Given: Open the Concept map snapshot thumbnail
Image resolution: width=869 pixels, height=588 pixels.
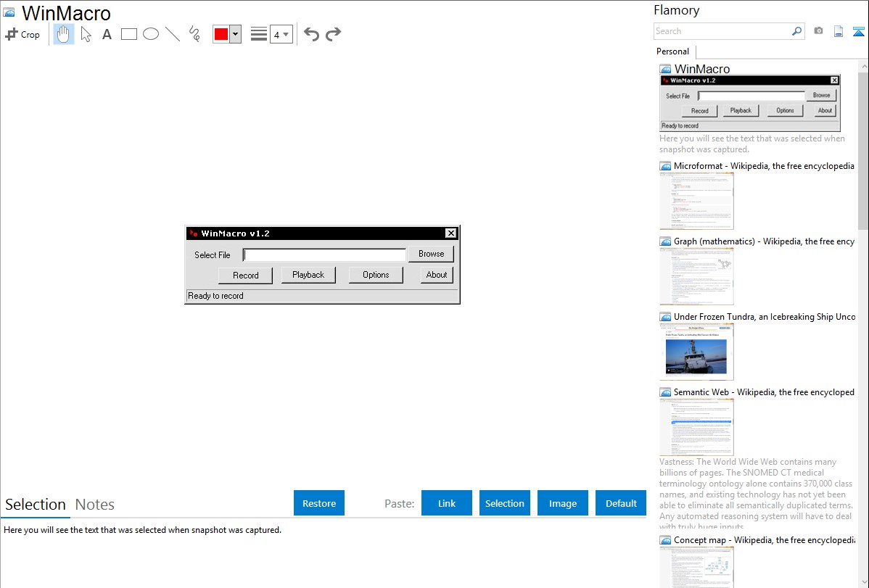Looking at the screenshot, I should click(696, 567).
